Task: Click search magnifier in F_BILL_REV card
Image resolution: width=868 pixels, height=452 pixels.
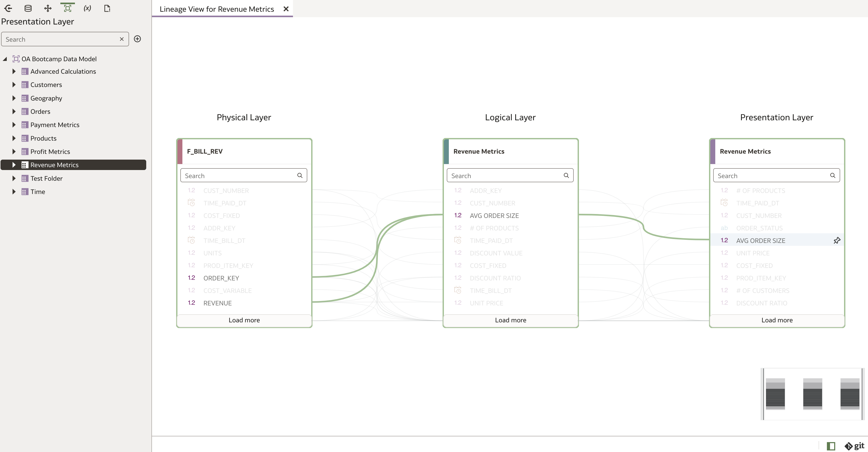Action: pyautogui.click(x=299, y=175)
